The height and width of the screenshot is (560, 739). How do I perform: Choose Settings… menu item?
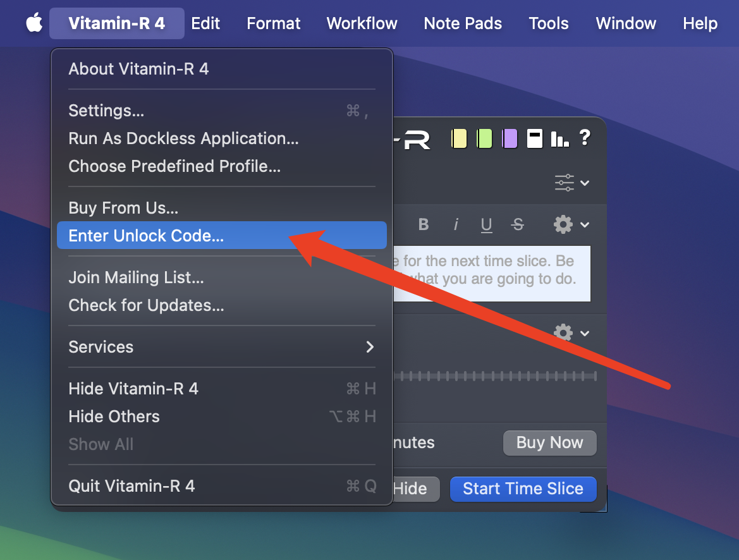pyautogui.click(x=221, y=111)
